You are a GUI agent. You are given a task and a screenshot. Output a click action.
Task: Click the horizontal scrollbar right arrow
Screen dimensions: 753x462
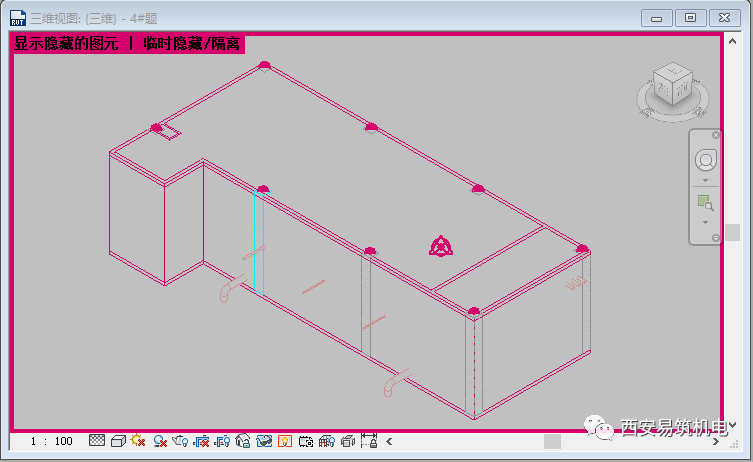pos(716,441)
